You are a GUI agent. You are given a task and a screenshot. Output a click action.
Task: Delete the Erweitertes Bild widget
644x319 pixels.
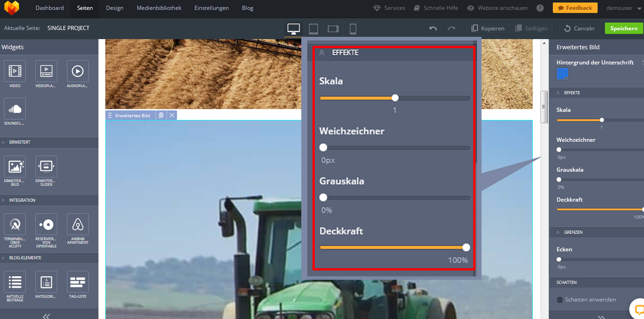[172, 115]
